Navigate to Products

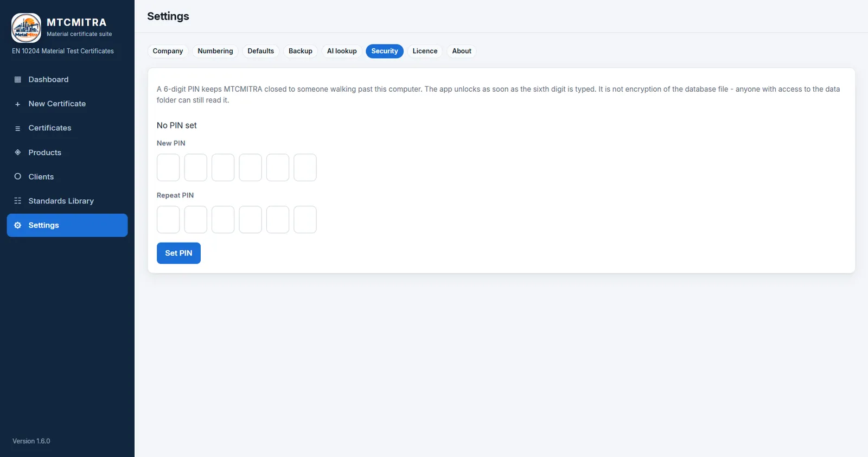[67, 153]
